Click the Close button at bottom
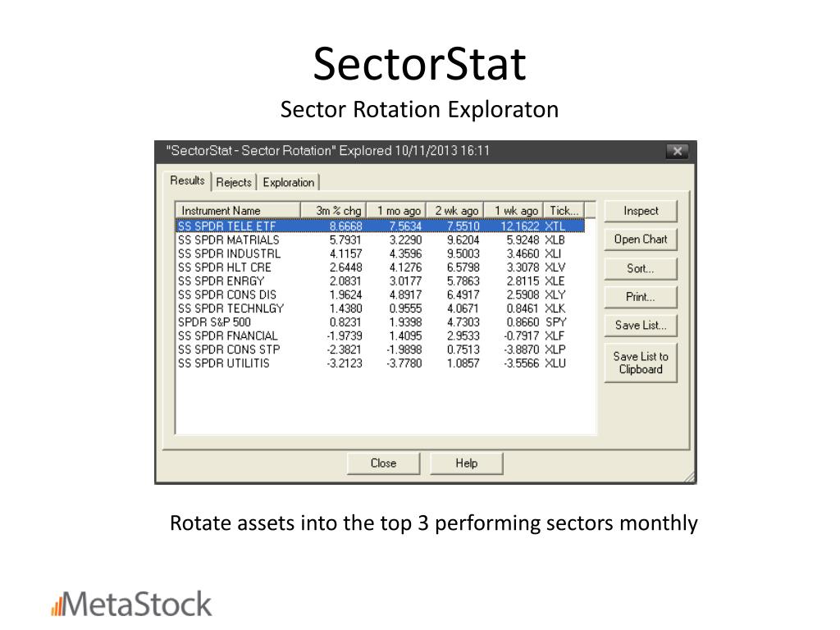The image size is (840, 630). [384, 463]
